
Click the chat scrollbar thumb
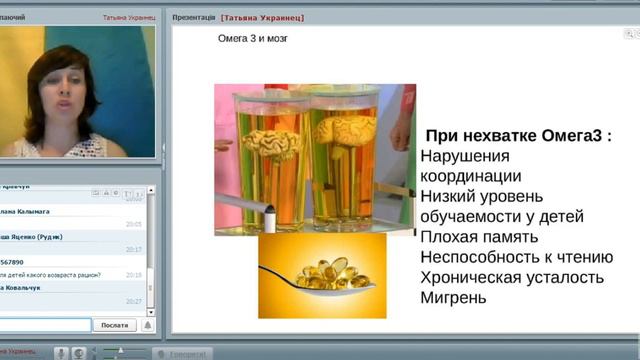tap(151, 288)
